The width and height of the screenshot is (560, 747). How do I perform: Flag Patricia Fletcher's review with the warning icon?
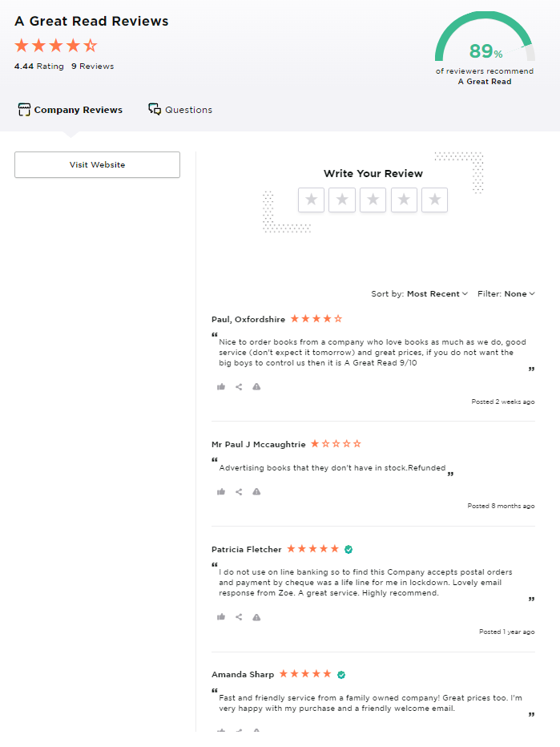[x=256, y=617]
